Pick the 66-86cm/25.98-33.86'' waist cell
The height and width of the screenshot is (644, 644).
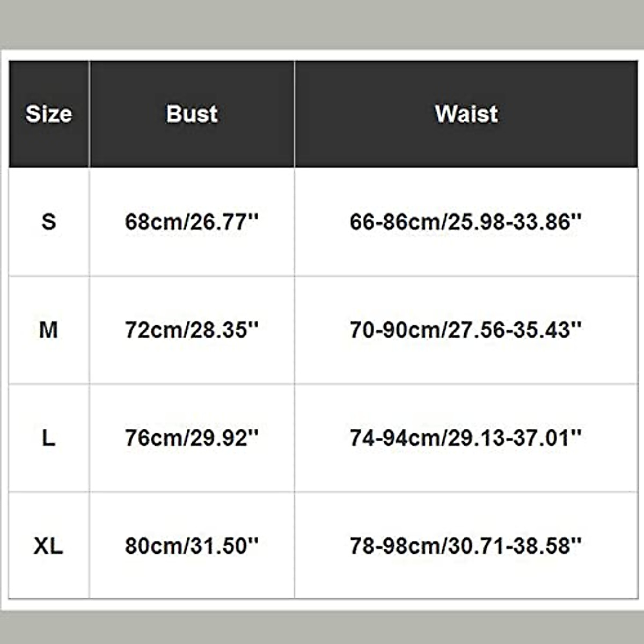(x=466, y=222)
